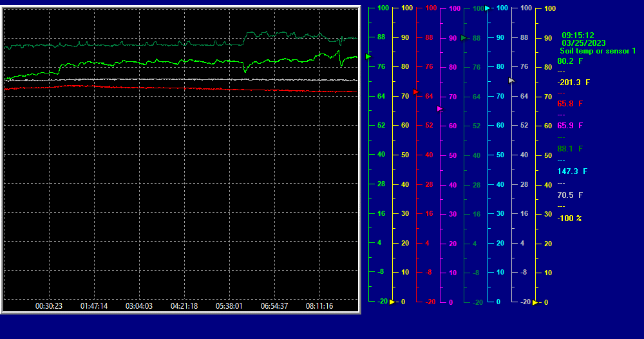This screenshot has width=644, height=339.
Task: Click the white scale 40 label
Action: pos(524,155)
